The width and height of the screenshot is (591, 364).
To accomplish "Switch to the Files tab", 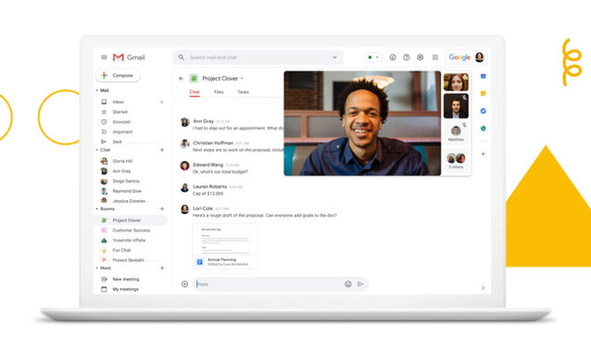I will tap(219, 92).
